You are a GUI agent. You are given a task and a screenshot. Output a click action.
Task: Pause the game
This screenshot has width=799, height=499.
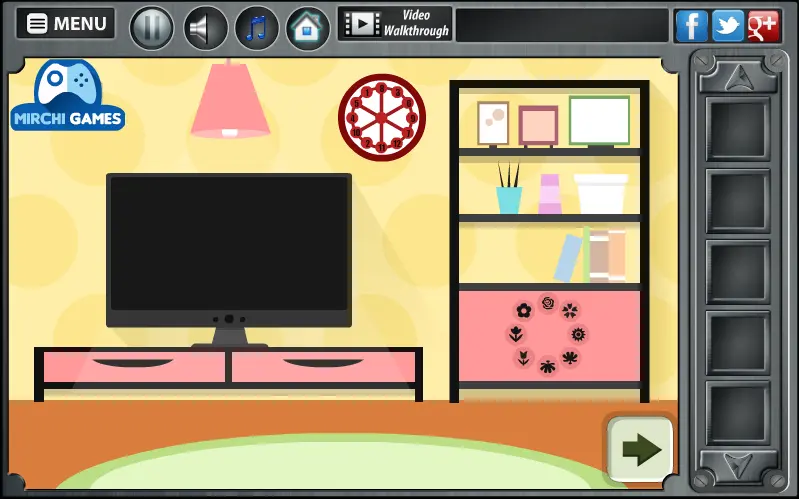(x=152, y=28)
